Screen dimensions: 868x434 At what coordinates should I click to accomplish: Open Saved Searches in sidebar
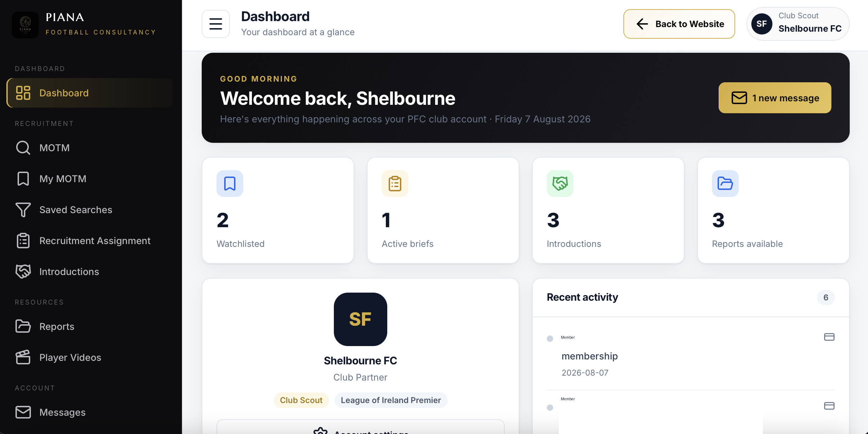click(x=90, y=210)
